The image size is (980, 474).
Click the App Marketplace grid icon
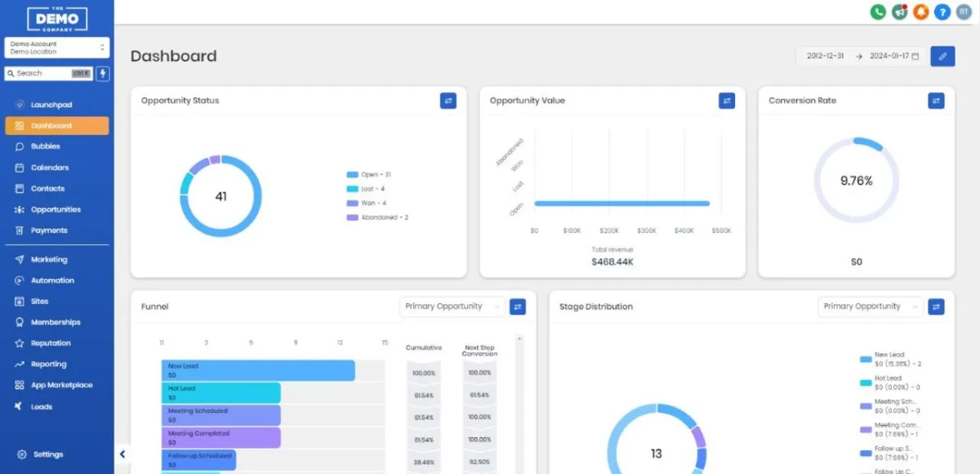tap(20, 385)
